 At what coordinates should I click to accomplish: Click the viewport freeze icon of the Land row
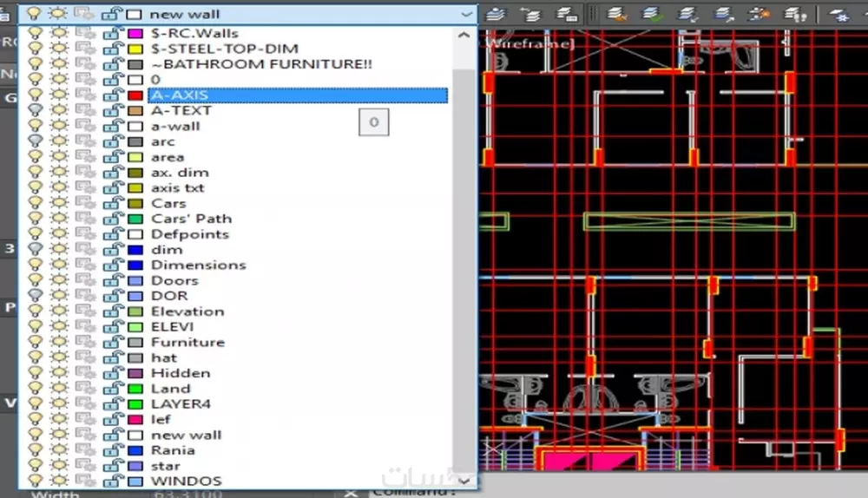point(85,389)
